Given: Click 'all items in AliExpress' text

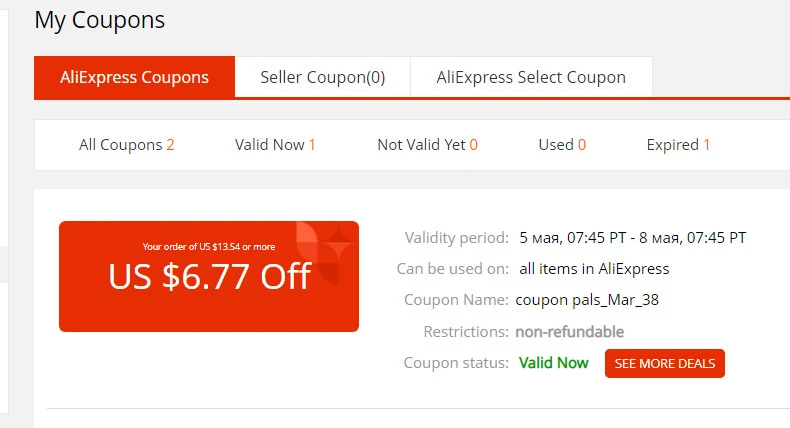Looking at the screenshot, I should [x=595, y=269].
